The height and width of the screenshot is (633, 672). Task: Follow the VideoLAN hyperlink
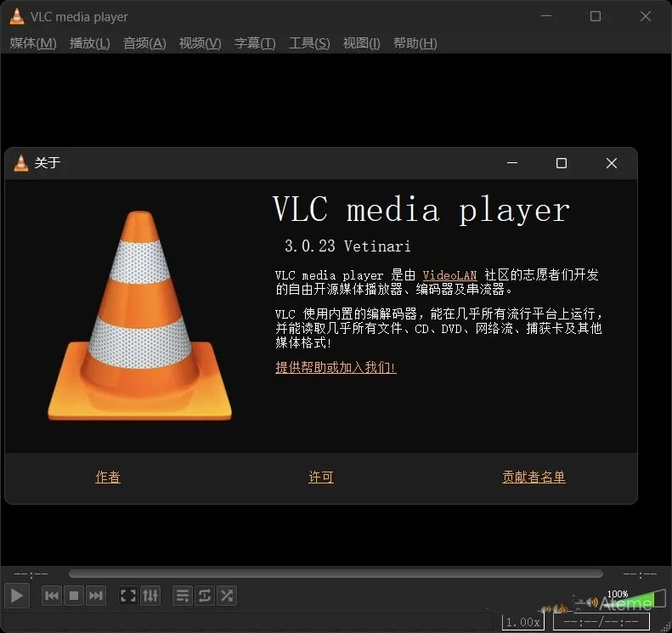point(449,275)
